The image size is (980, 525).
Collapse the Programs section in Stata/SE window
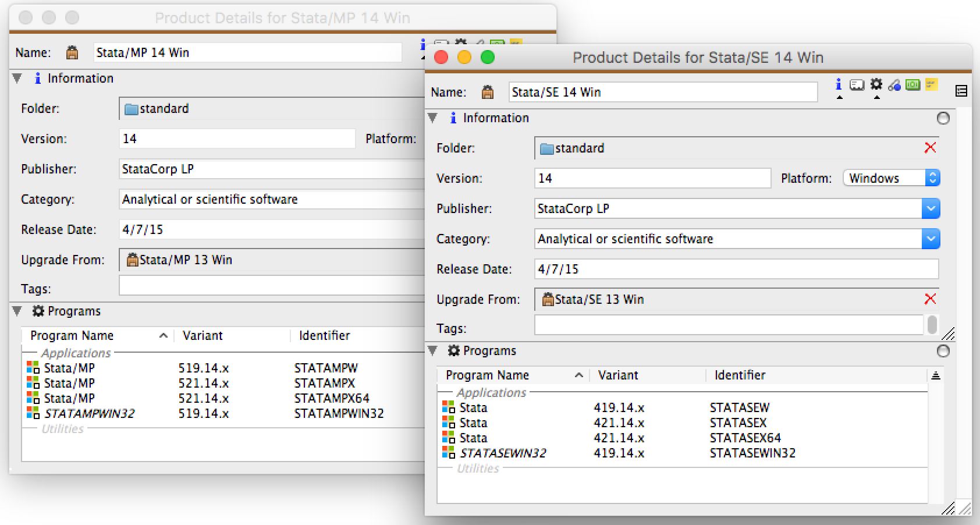(x=432, y=350)
